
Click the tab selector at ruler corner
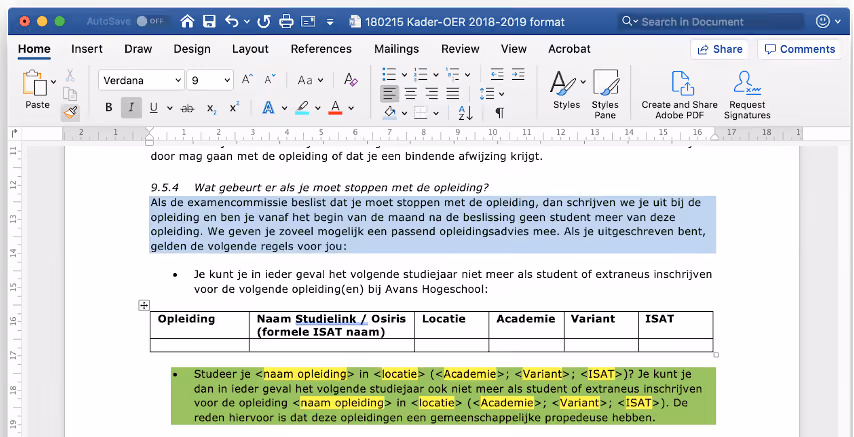coord(14,132)
